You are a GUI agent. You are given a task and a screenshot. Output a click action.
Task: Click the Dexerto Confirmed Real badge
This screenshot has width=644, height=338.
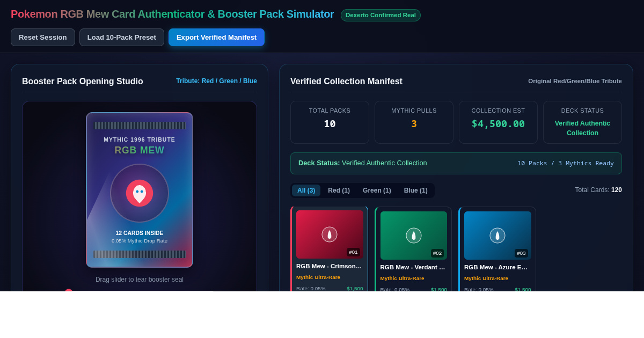click(x=380, y=15)
